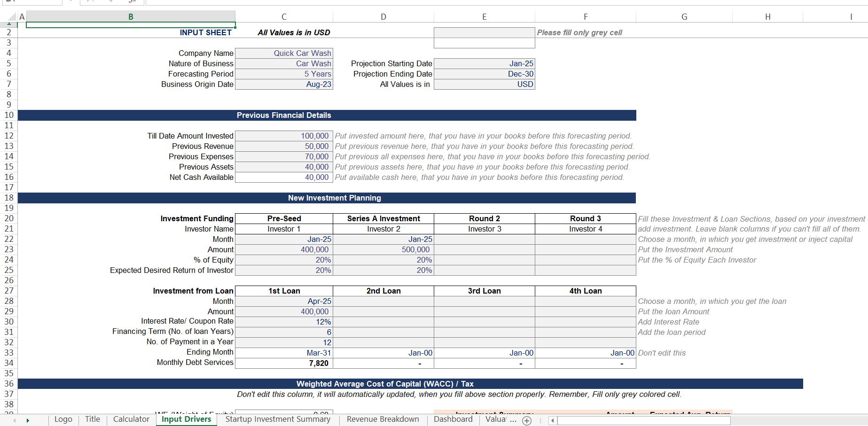This screenshot has width=868, height=426.
Task: Select Previous Revenue value 50,000
Action: (284, 146)
